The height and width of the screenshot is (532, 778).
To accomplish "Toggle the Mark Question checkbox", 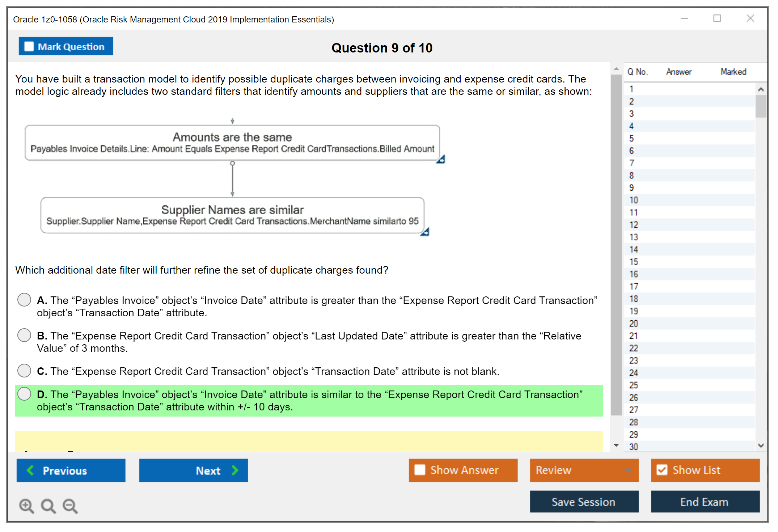I will click(x=29, y=47).
